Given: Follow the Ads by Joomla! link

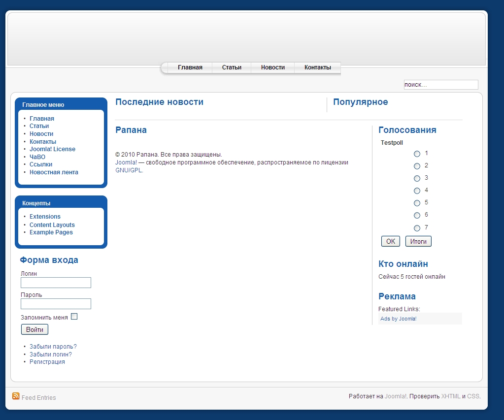Looking at the screenshot, I should 398,319.
